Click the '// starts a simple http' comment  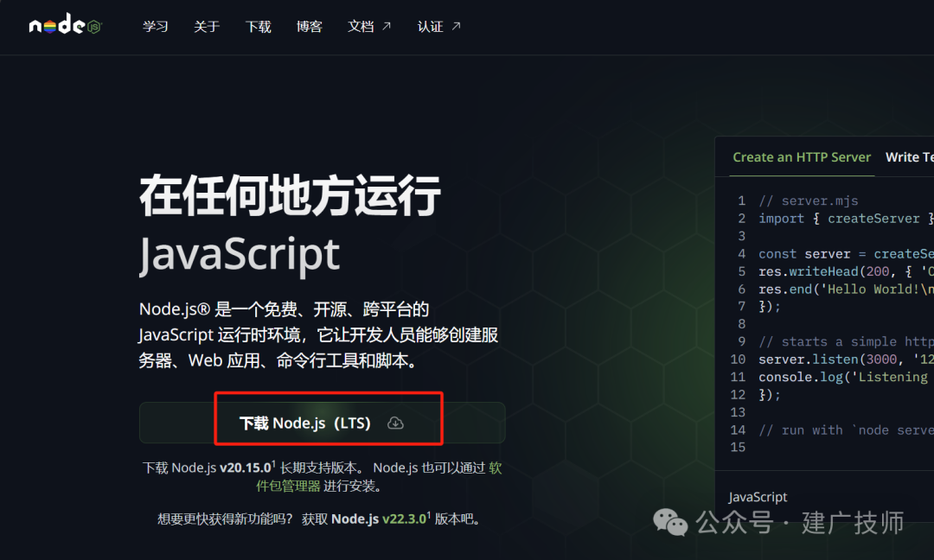coord(846,341)
